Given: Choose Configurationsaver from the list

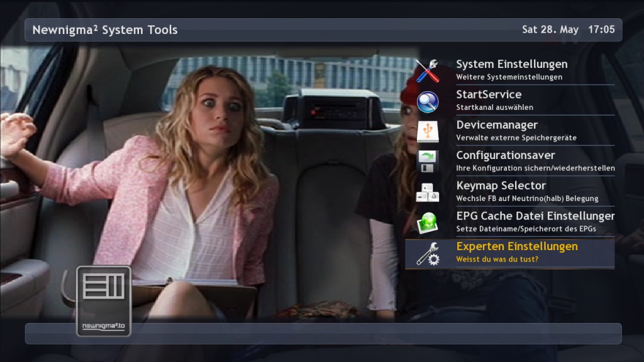Looking at the screenshot, I should (506, 155).
